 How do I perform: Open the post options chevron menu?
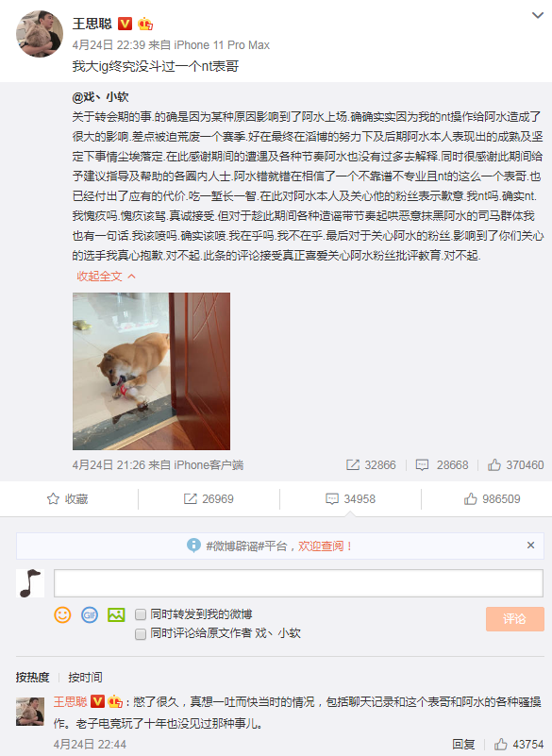coord(538,15)
